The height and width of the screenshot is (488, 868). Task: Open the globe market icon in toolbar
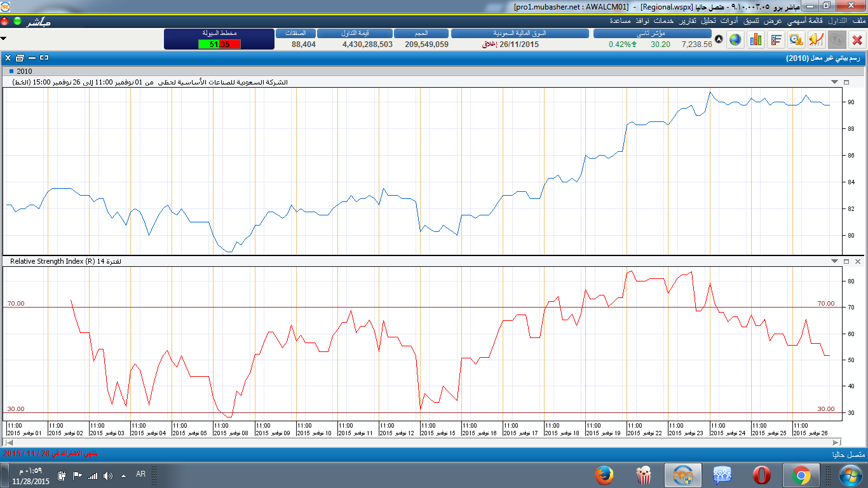coord(735,39)
